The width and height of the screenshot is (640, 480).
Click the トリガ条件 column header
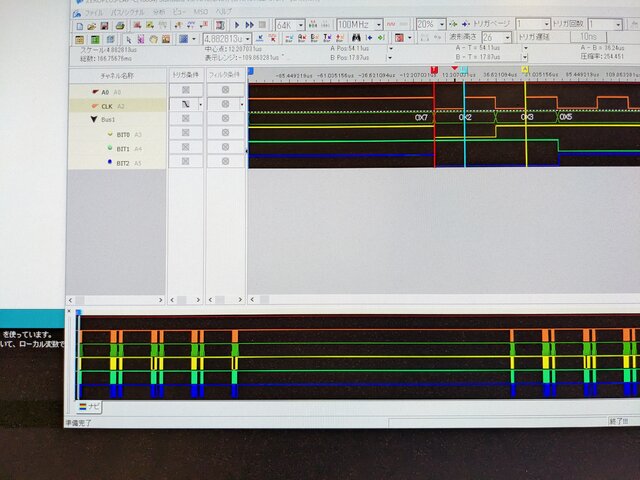[x=185, y=75]
